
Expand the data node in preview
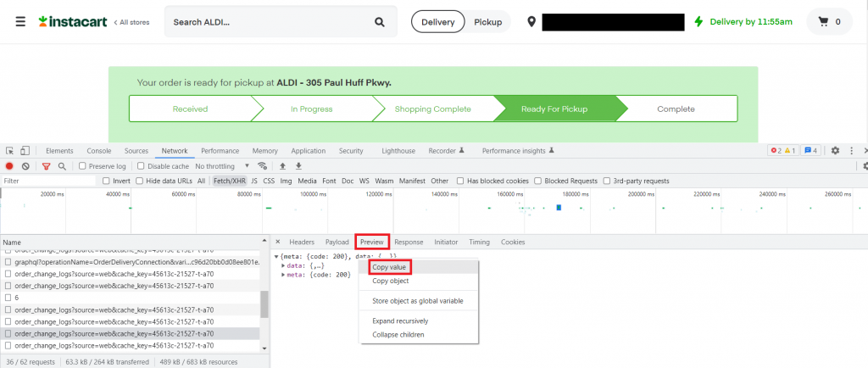(x=283, y=265)
